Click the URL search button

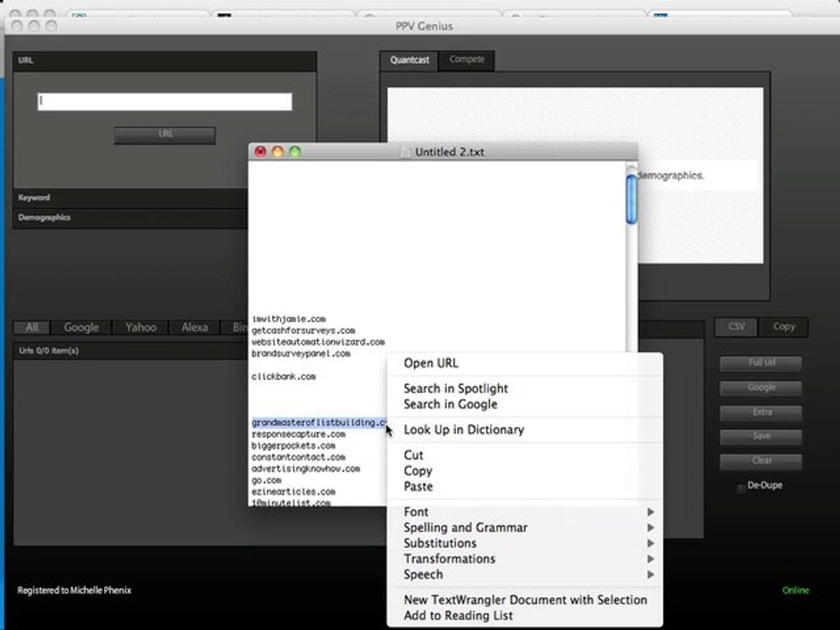coord(165,135)
